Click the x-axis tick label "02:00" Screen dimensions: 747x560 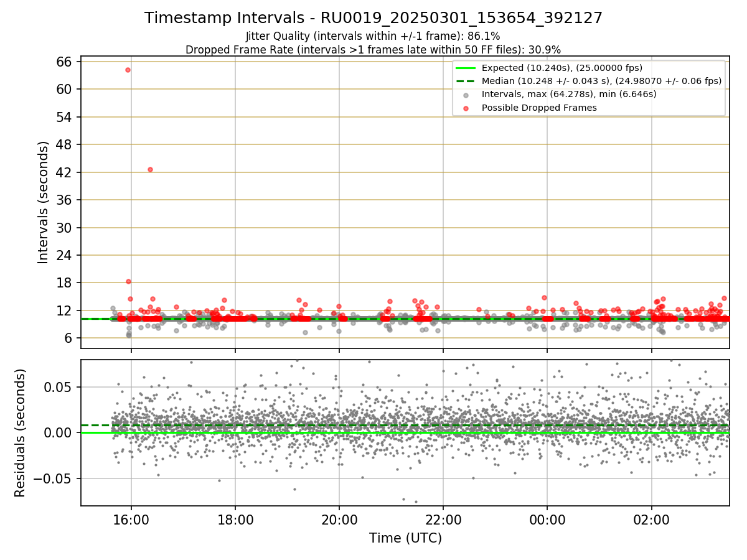click(x=652, y=520)
